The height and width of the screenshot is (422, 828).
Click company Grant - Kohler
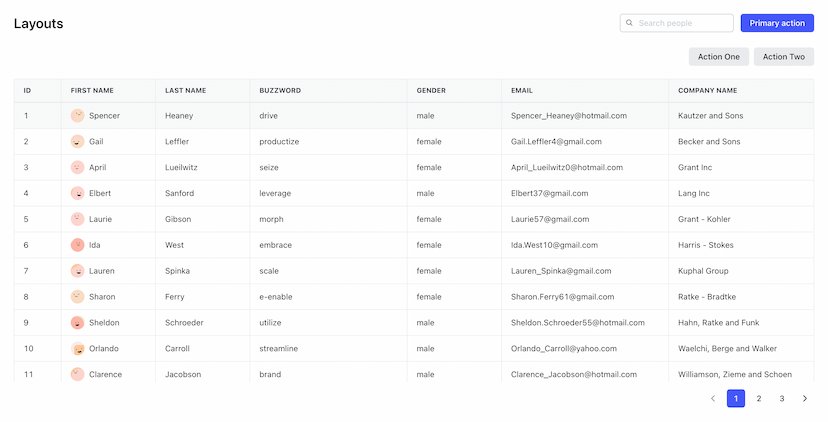pos(704,219)
